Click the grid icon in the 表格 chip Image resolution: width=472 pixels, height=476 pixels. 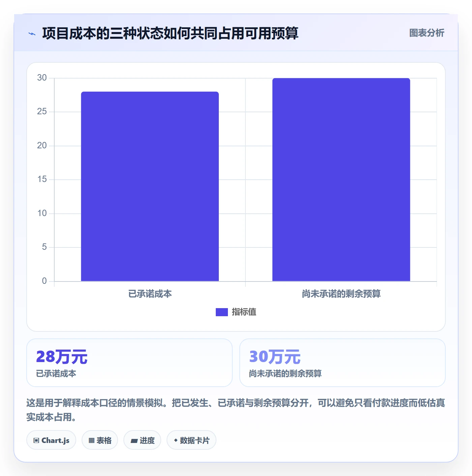[91, 441]
